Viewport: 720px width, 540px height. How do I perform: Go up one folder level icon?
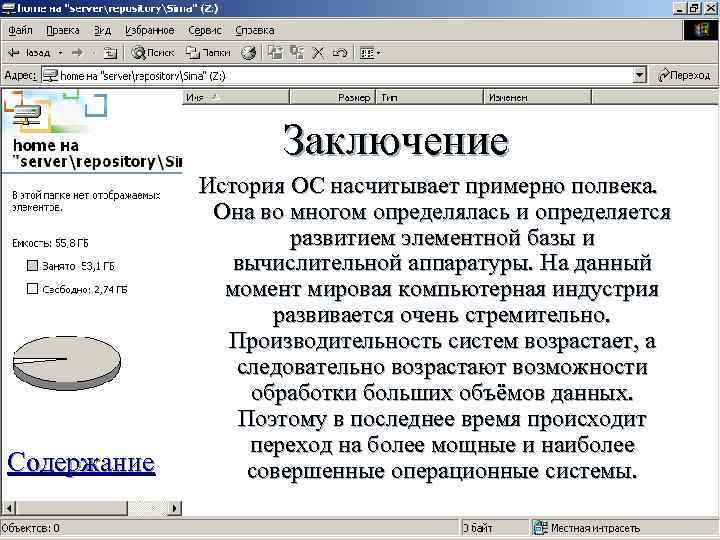point(110,53)
